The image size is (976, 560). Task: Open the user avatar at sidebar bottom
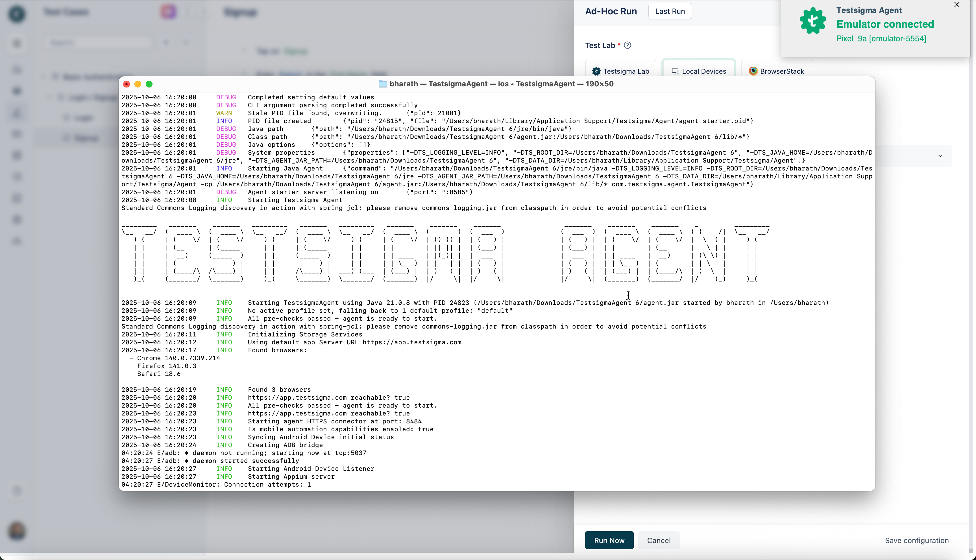17,531
